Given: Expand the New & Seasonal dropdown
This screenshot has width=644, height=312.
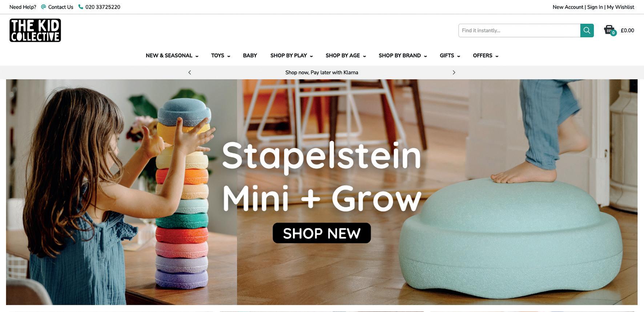Looking at the screenshot, I should coord(172,56).
